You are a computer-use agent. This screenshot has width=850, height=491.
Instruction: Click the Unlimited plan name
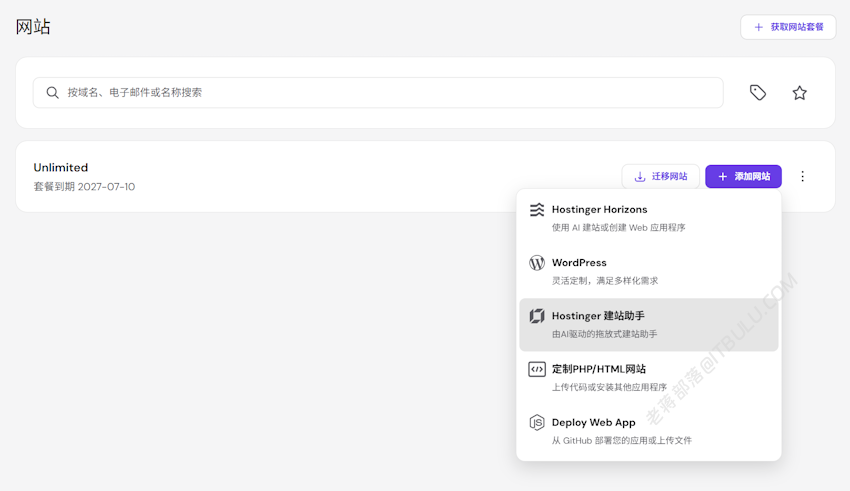click(61, 167)
